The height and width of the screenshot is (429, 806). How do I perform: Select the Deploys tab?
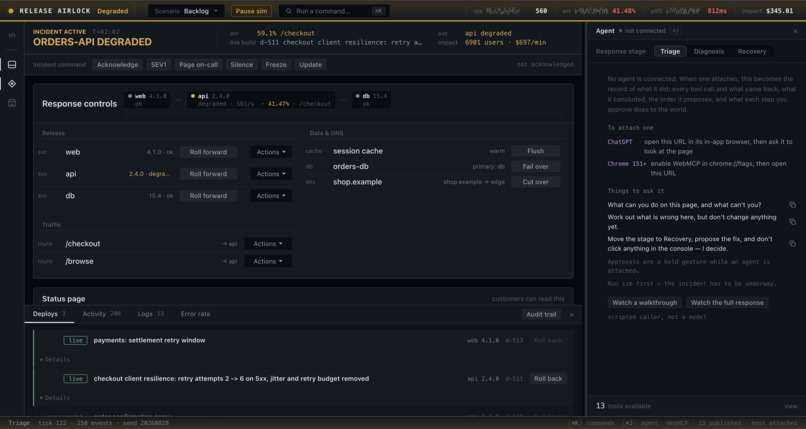(x=49, y=314)
